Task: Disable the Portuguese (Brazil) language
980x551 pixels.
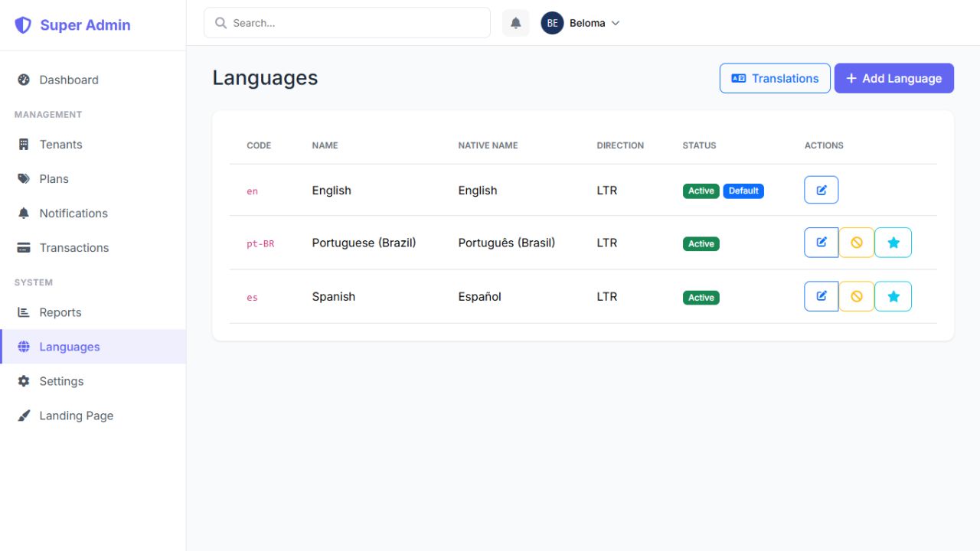Action: pyautogui.click(x=857, y=243)
